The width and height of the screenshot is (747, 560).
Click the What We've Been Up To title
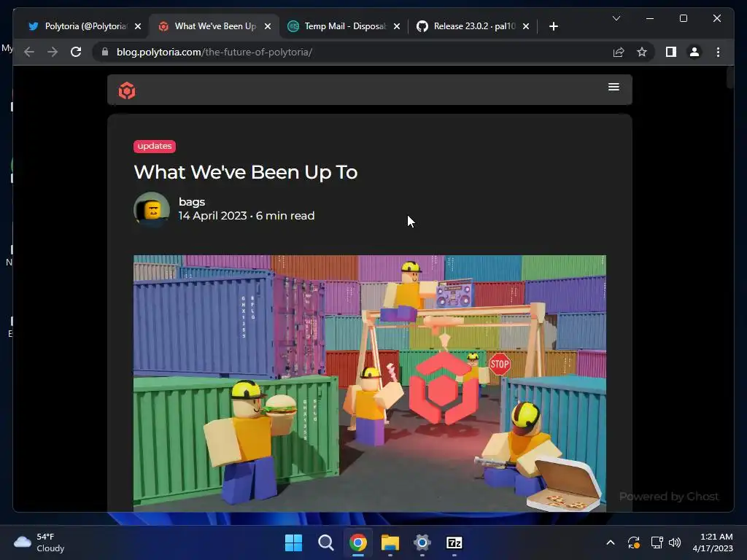click(245, 172)
